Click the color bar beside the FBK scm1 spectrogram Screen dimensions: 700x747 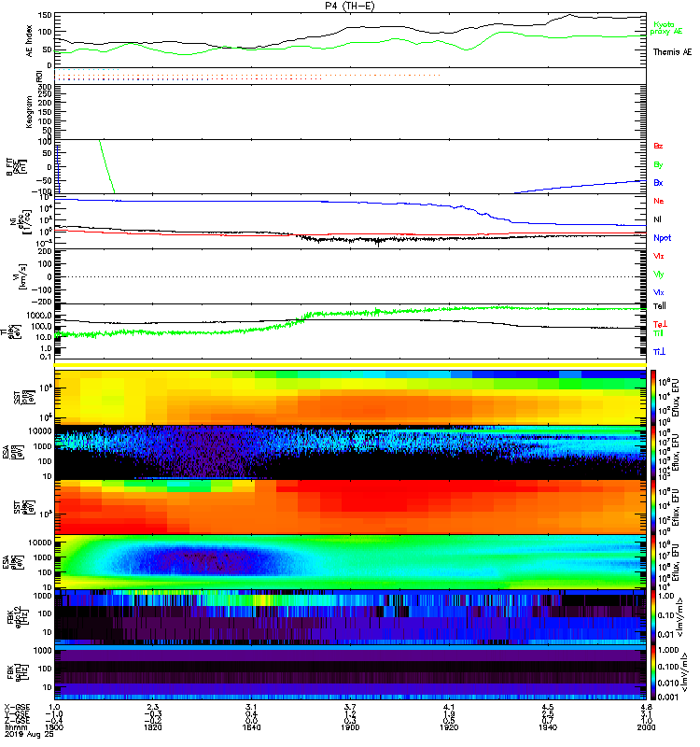(x=653, y=672)
